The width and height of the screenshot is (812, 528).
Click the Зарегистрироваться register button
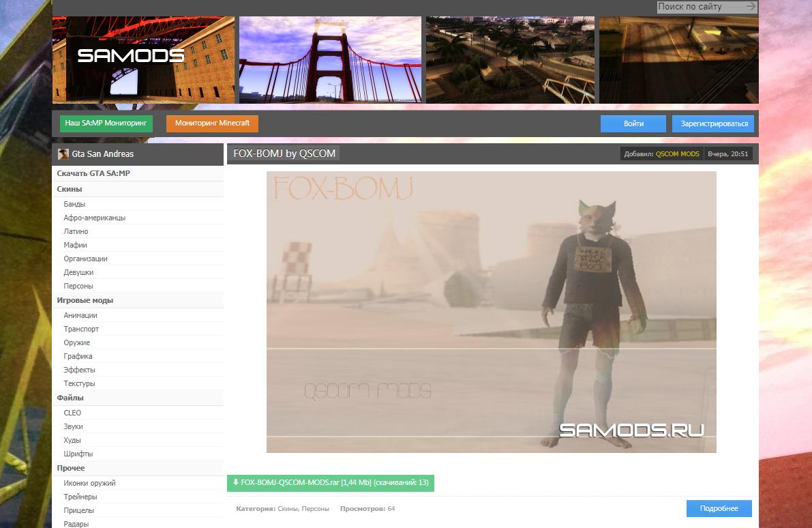(714, 123)
